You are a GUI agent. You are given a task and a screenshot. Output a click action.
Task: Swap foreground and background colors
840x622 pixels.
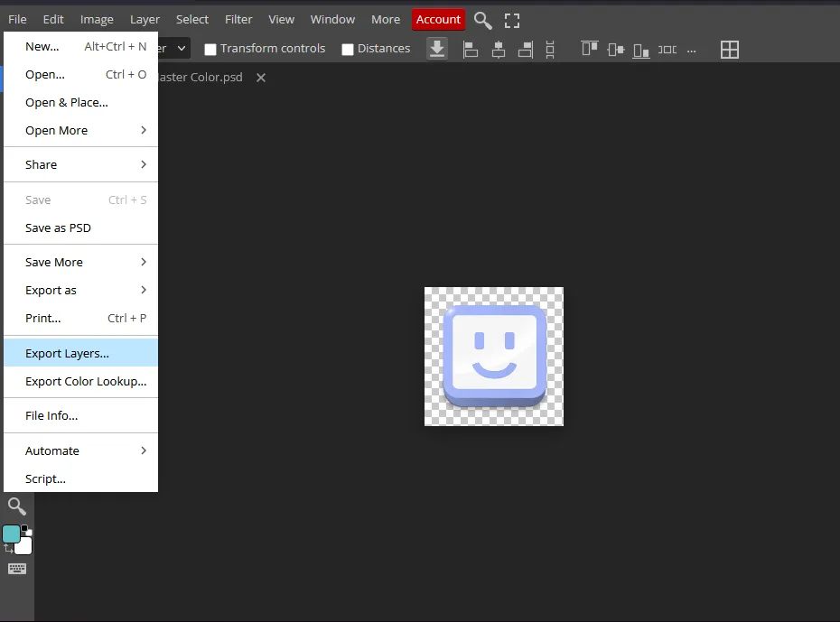[x=8, y=548]
